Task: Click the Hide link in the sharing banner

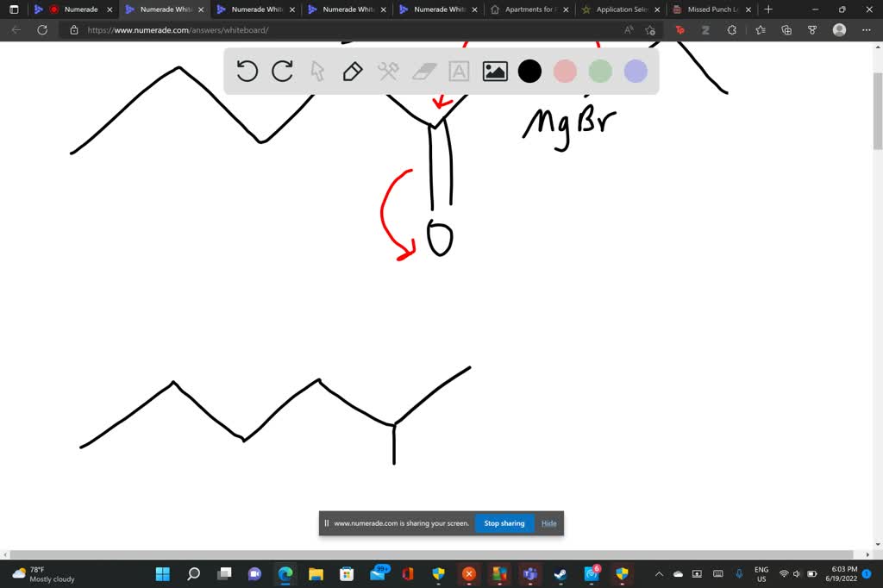Action: click(548, 522)
